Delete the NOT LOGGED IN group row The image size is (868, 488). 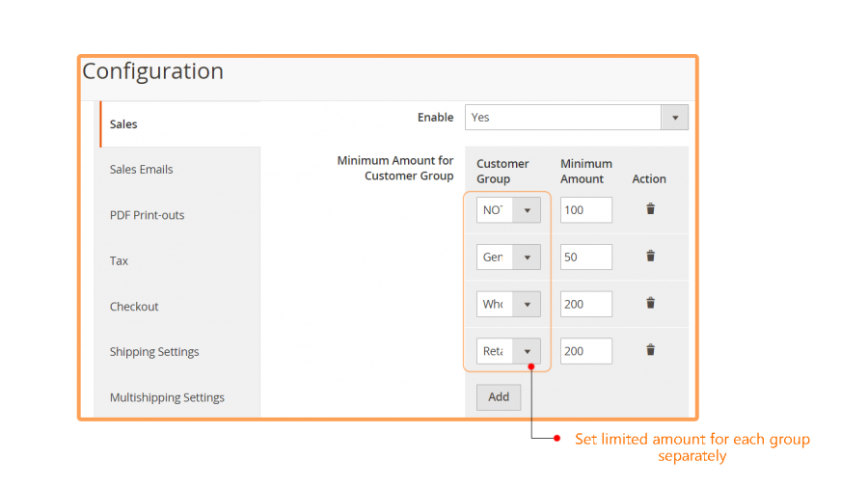(x=650, y=209)
